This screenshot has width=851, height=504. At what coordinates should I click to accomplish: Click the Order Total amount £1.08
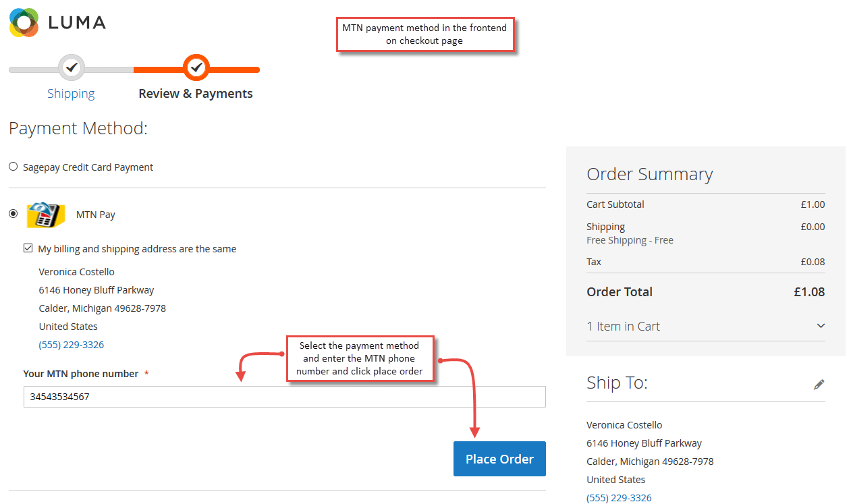(809, 291)
